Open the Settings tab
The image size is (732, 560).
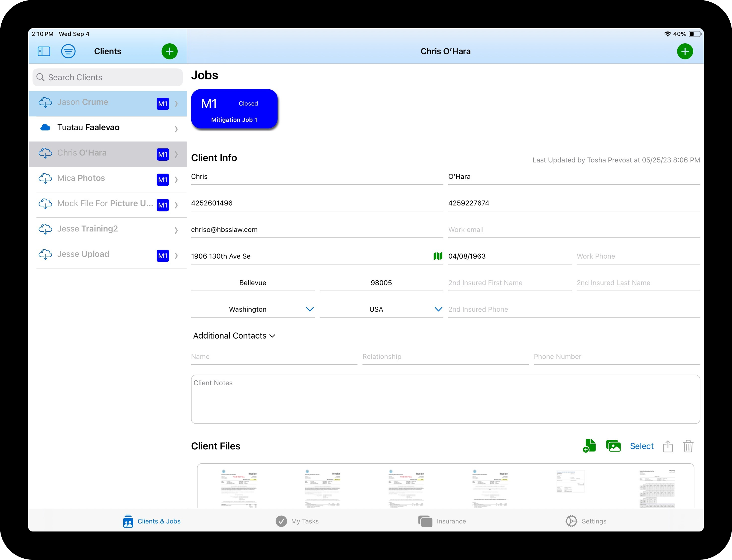point(586,521)
